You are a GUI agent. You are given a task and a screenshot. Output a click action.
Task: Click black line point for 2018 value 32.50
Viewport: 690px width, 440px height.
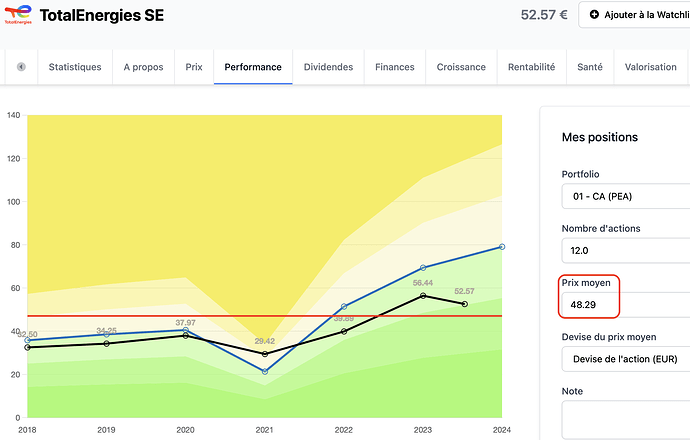[x=27, y=348]
